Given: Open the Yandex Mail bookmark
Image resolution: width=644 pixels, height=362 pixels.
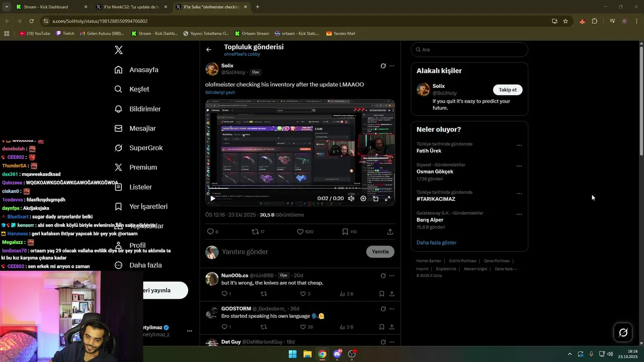Looking at the screenshot, I should pyautogui.click(x=341, y=34).
